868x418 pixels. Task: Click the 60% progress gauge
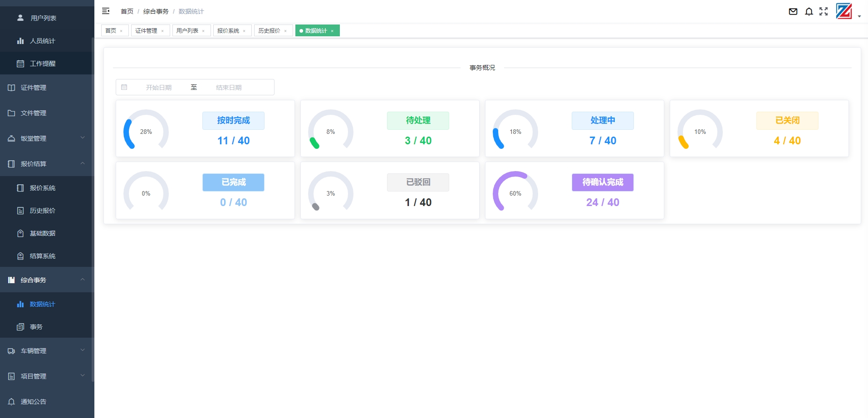[x=515, y=192]
